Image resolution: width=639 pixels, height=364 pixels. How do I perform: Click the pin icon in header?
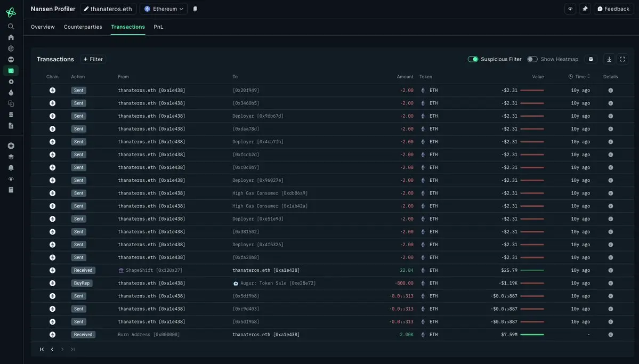pyautogui.click(x=585, y=9)
